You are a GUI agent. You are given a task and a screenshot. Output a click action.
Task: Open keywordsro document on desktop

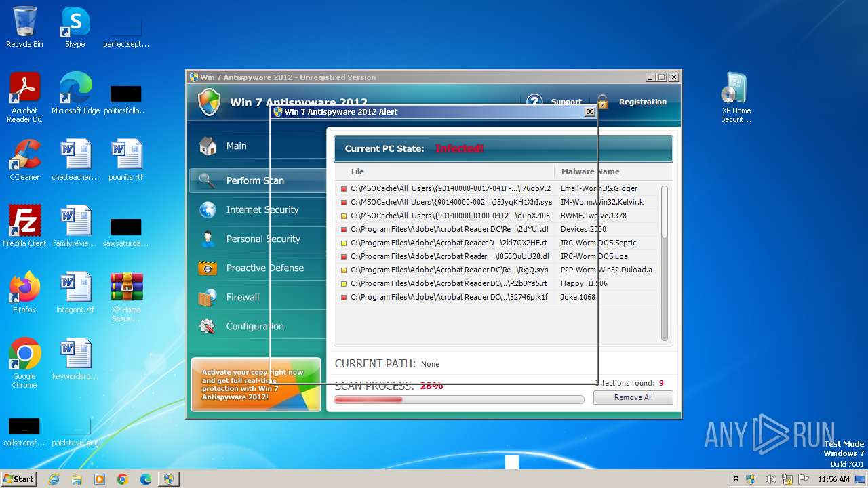(75, 359)
